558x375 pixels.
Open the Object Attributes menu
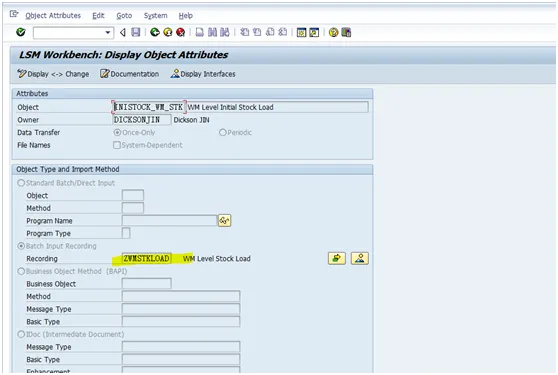click(x=53, y=16)
